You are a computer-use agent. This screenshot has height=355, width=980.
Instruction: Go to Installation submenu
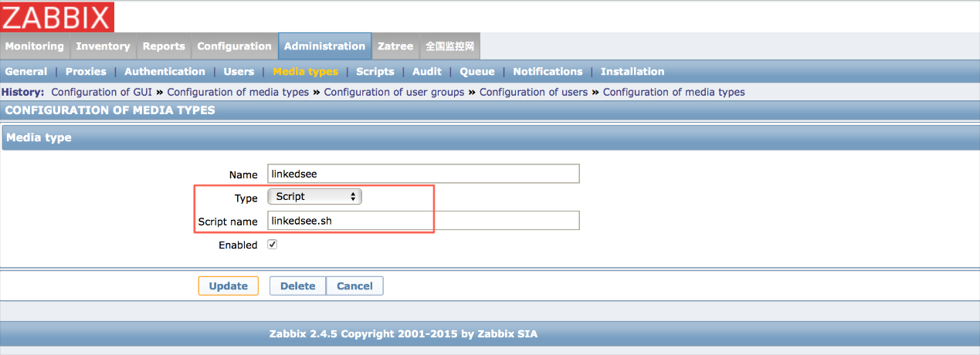click(x=632, y=72)
